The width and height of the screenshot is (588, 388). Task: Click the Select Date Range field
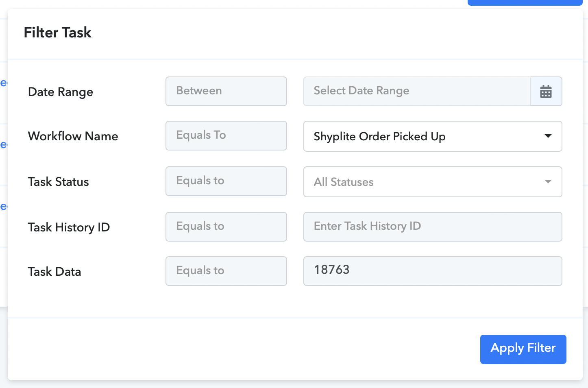click(417, 92)
